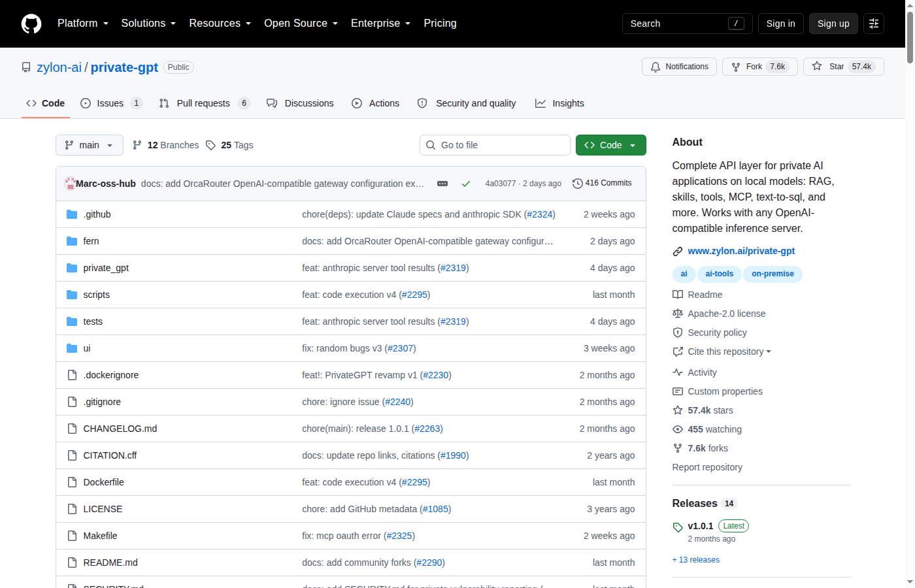Open the Insights tab

[x=559, y=103]
